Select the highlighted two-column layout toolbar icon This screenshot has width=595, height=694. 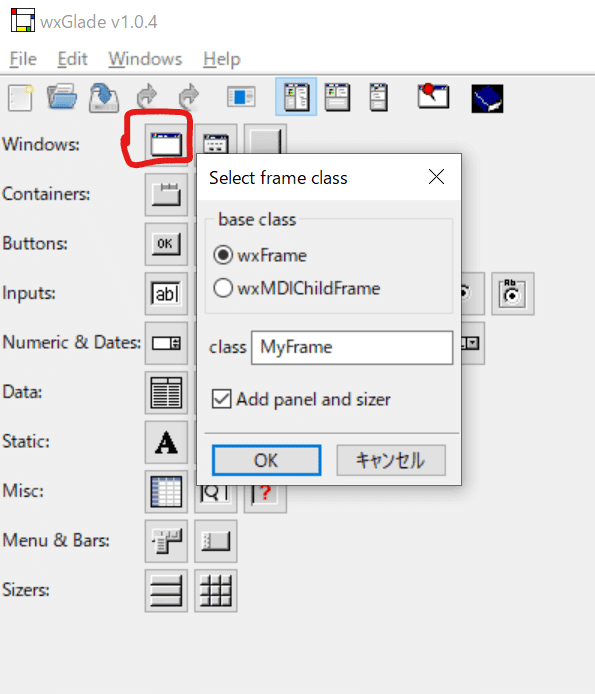pos(296,96)
